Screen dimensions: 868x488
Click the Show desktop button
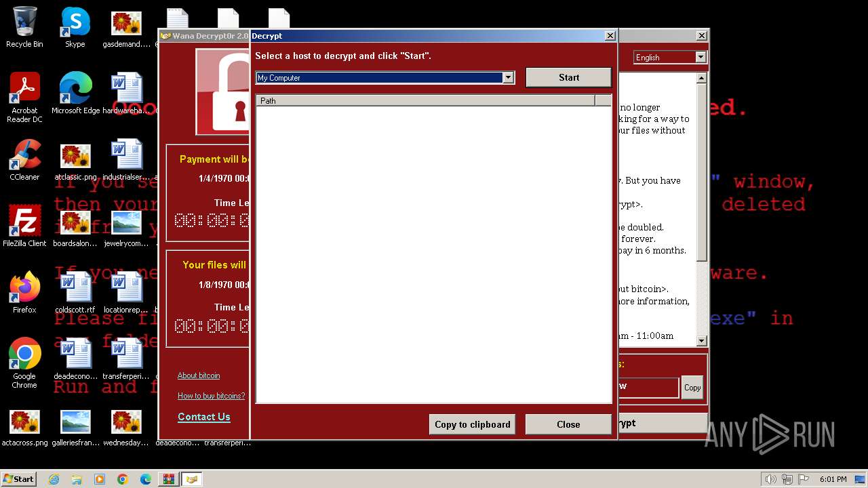click(x=861, y=479)
